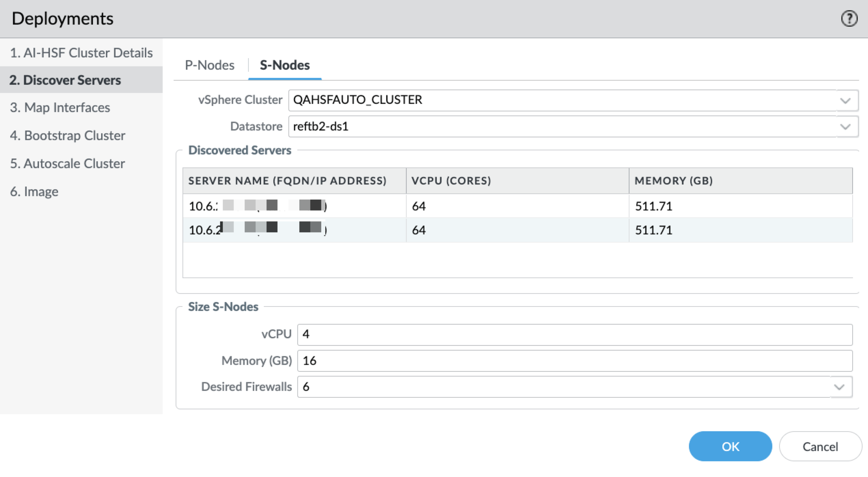
Task: Click the Server Name column header
Action: click(x=287, y=181)
